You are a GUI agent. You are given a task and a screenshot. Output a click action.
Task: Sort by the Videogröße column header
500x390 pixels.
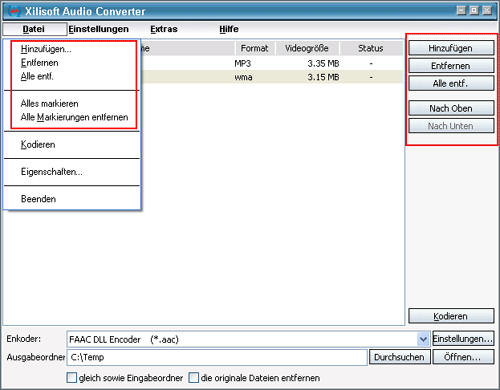pyautogui.click(x=307, y=48)
